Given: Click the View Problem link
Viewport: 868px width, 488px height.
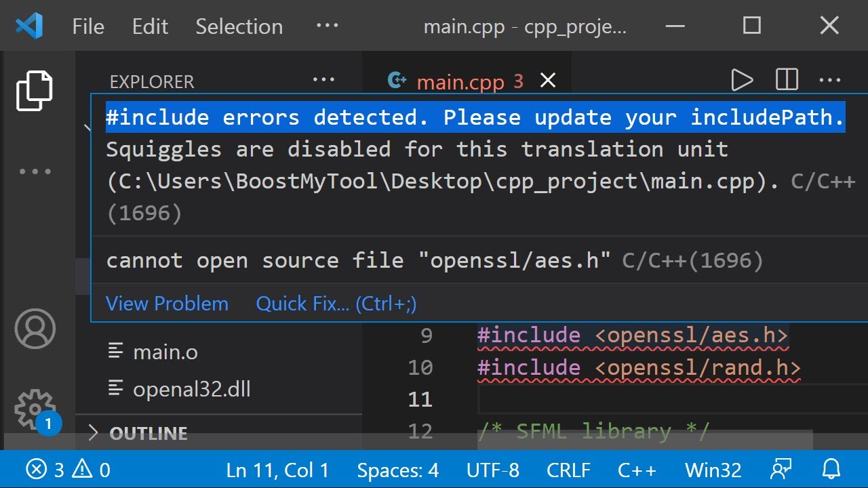Looking at the screenshot, I should pos(167,304).
